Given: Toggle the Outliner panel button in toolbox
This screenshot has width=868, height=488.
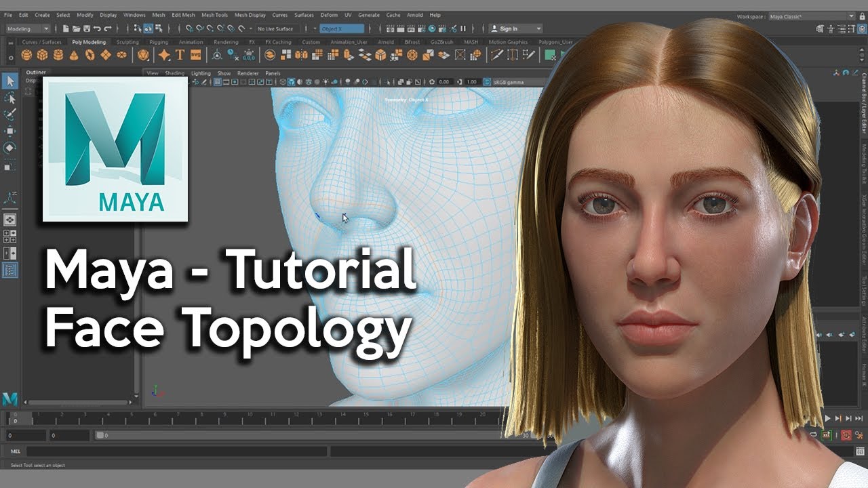Looking at the screenshot, I should 10,269.
